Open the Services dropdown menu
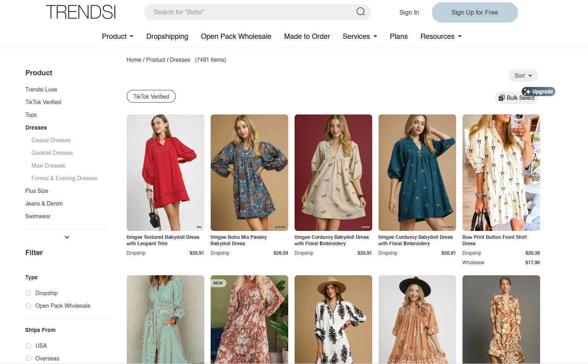Screen dimensions: 588x364 click(x=360, y=36)
